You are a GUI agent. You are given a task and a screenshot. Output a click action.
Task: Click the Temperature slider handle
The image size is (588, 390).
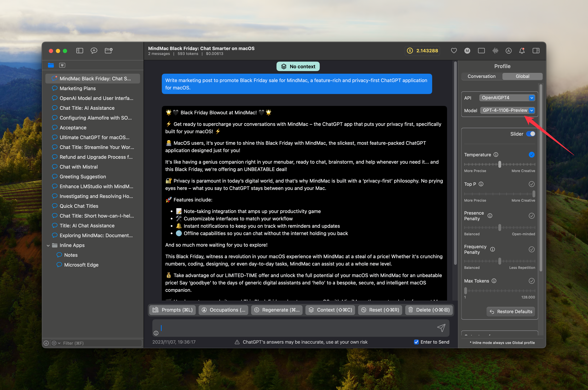[x=499, y=164]
